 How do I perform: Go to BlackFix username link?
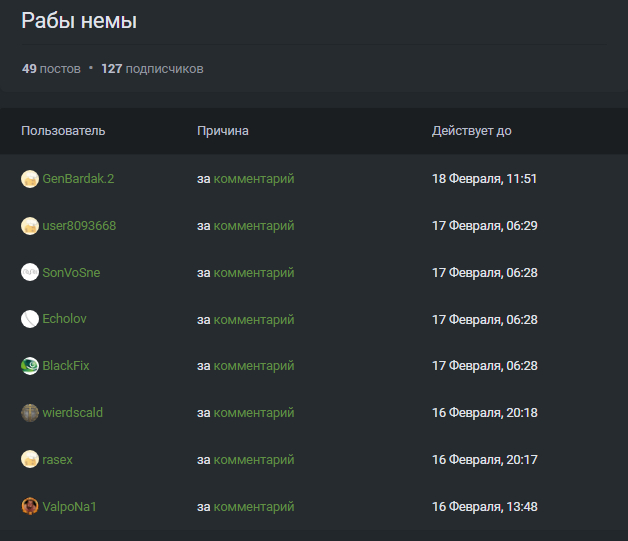(66, 366)
